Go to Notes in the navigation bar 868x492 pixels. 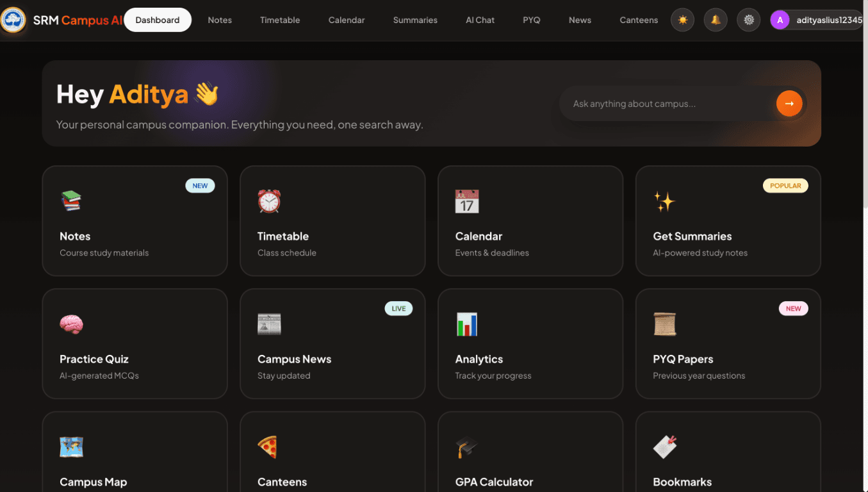220,20
